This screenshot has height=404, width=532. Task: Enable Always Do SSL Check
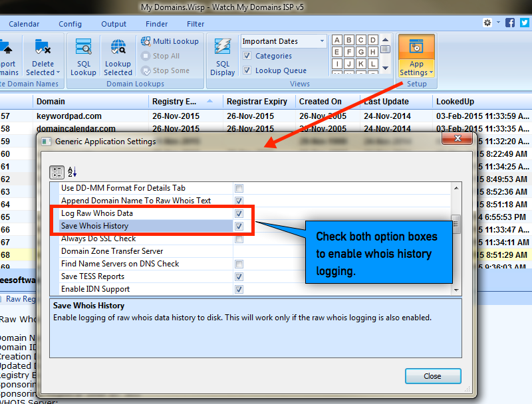[x=239, y=239]
